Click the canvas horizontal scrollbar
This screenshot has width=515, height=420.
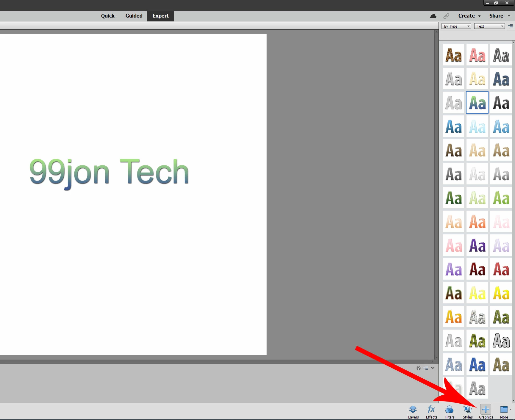click(217, 362)
